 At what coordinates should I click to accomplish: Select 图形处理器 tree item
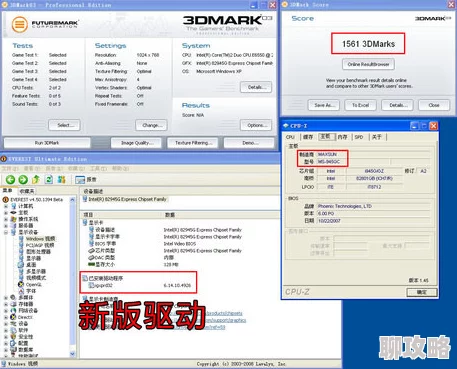coord(39,252)
